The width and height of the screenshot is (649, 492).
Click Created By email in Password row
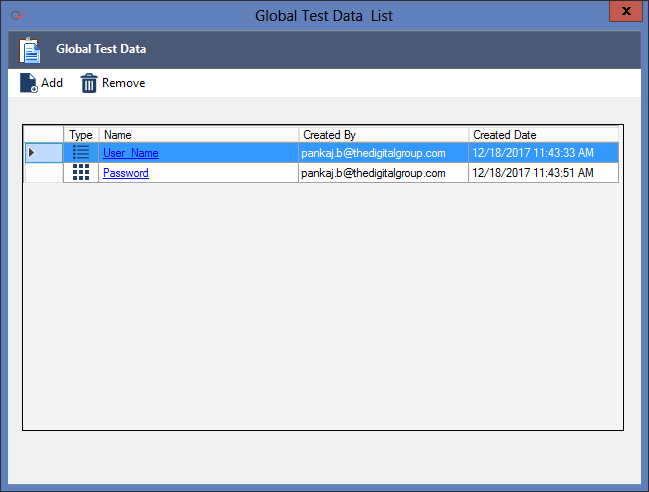373,173
